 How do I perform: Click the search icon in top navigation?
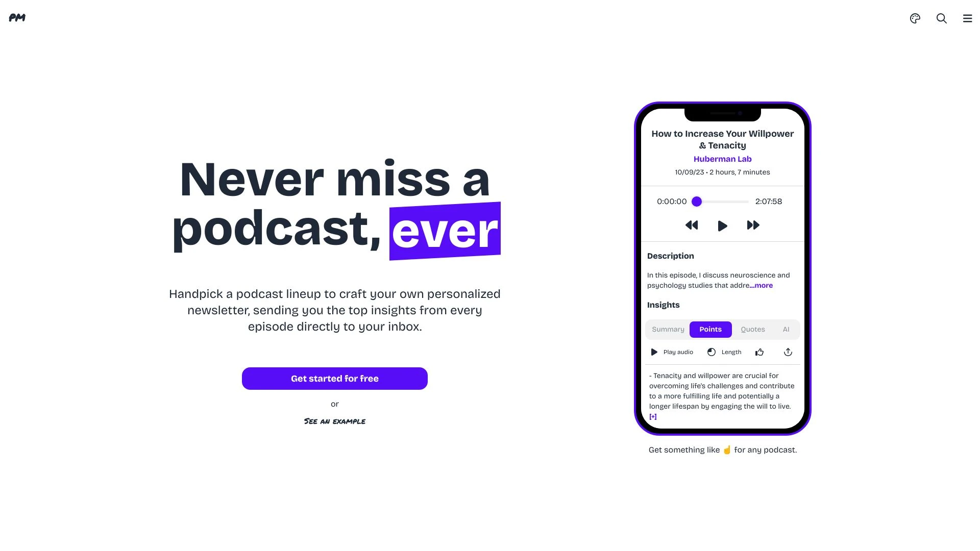pos(941,18)
